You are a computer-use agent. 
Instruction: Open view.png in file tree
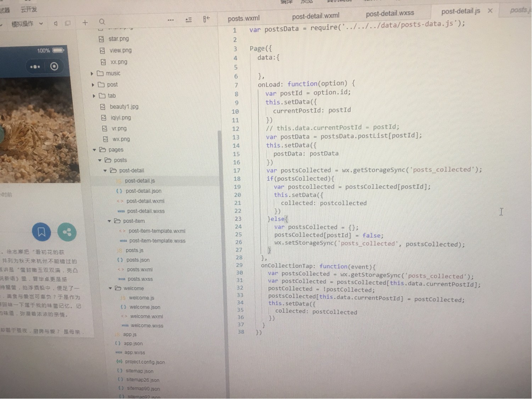[116, 50]
